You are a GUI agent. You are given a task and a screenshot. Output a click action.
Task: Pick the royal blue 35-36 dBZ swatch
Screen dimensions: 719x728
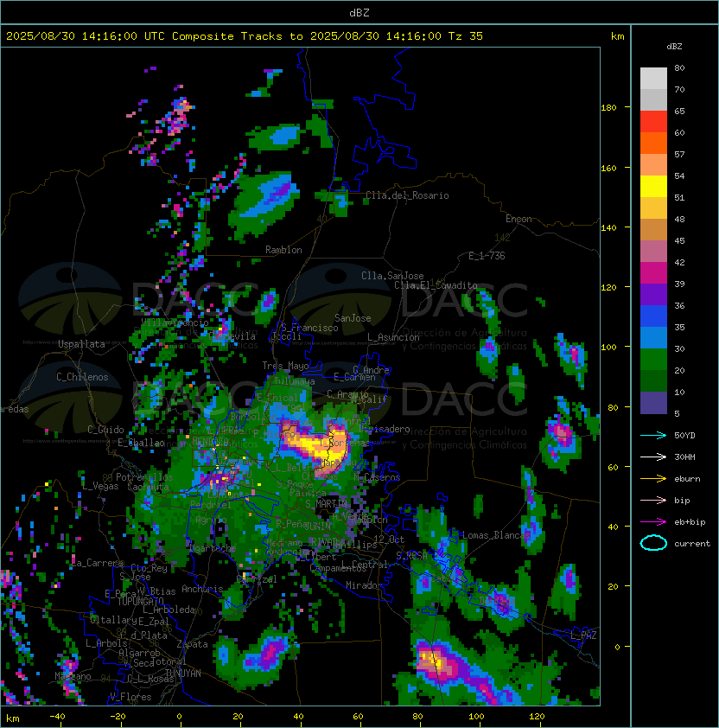[x=653, y=316]
